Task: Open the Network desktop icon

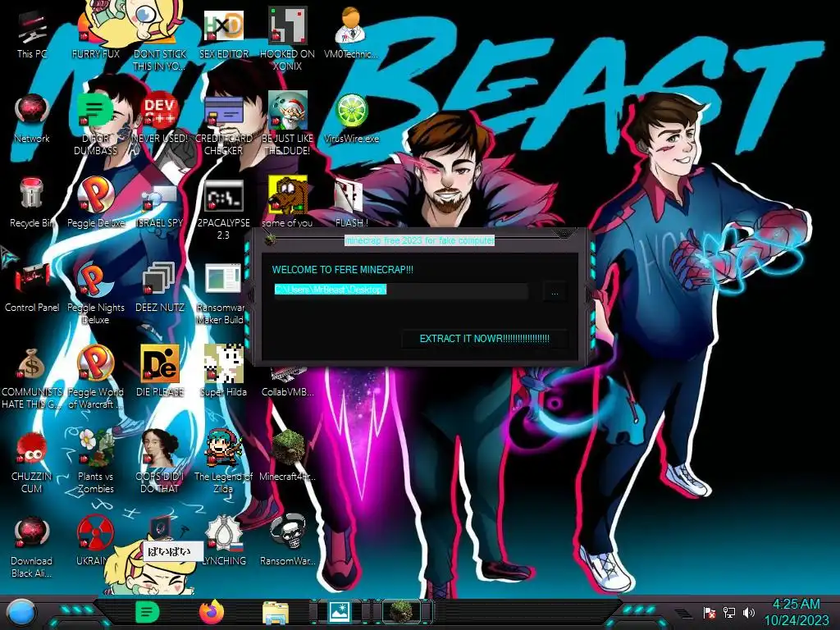Action: (32, 119)
